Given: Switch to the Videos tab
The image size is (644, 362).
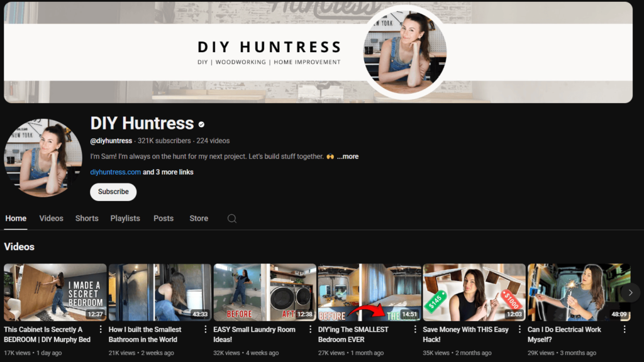Looking at the screenshot, I should tap(51, 219).
